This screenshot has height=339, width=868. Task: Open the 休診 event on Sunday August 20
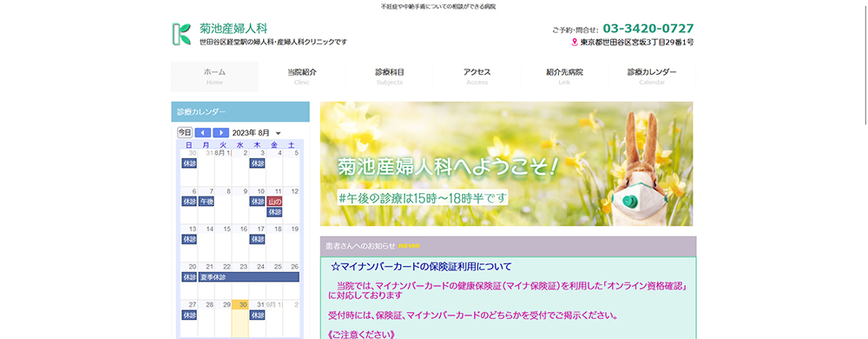[189, 277]
